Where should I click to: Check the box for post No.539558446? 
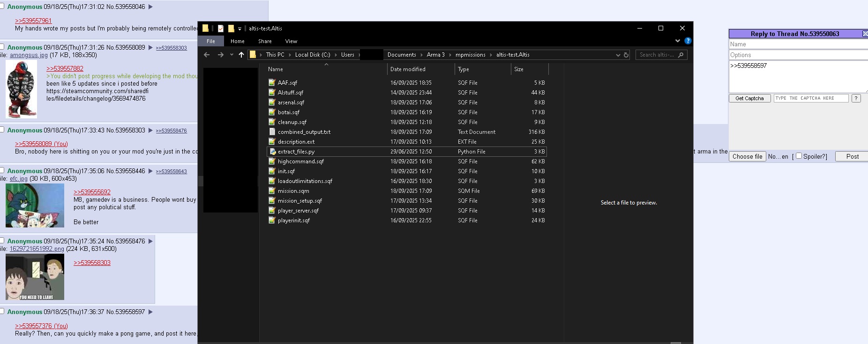pyautogui.click(x=2, y=170)
